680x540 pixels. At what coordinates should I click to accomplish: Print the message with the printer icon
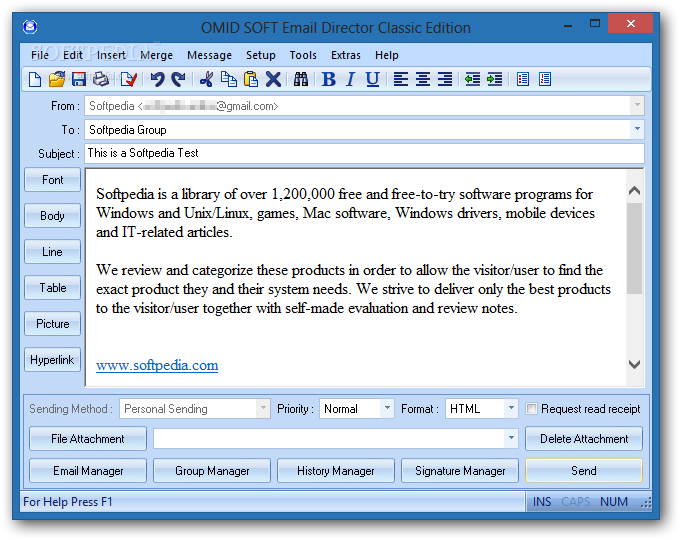(101, 79)
